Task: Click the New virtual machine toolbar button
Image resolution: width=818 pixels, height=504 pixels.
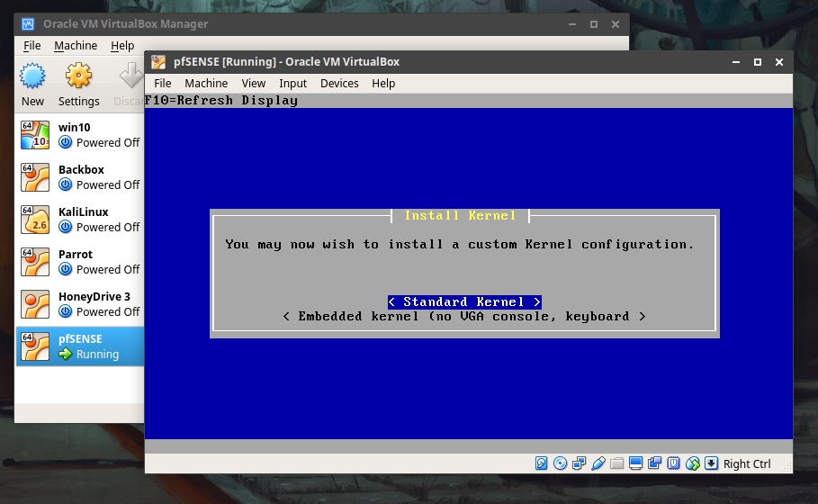Action: [32, 85]
